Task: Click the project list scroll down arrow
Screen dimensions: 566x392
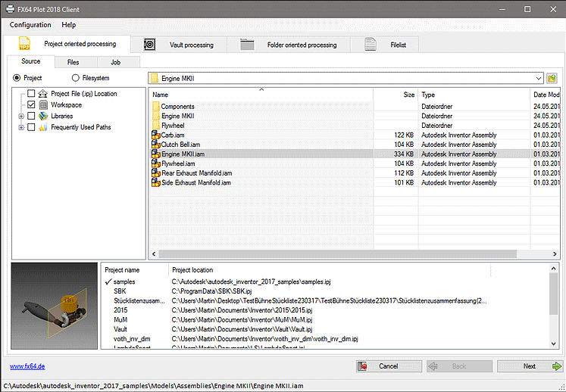Action: (553, 344)
